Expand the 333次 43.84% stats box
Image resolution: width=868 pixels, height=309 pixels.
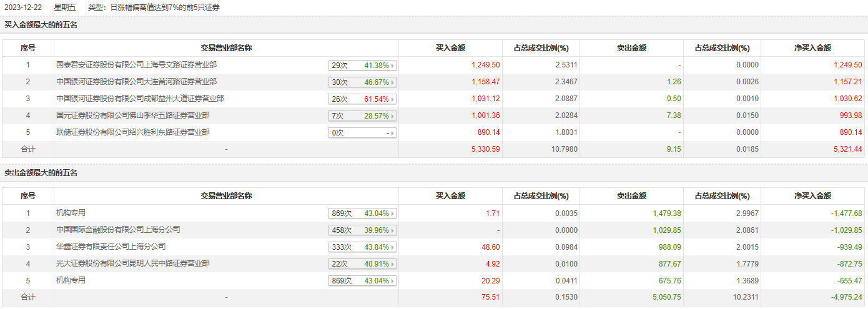(x=363, y=247)
